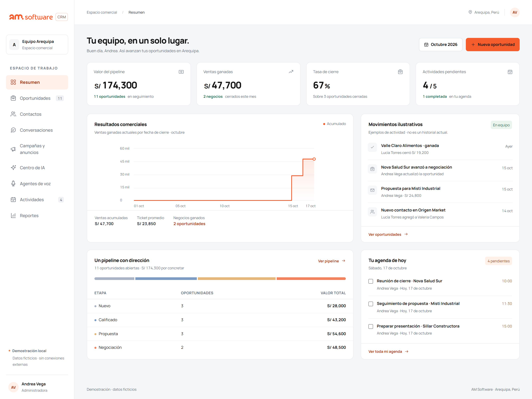Click the orange Negociación pipeline bar segment
532x399 pixels.
[x=311, y=278]
